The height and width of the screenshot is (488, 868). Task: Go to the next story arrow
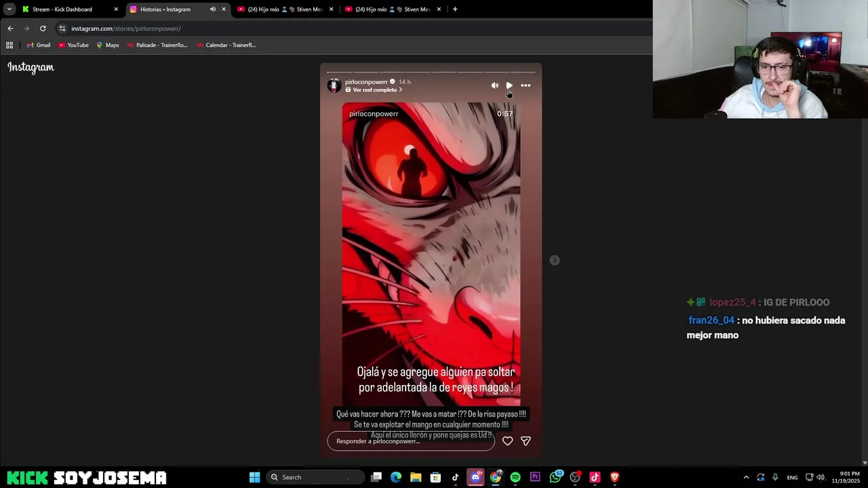click(555, 260)
